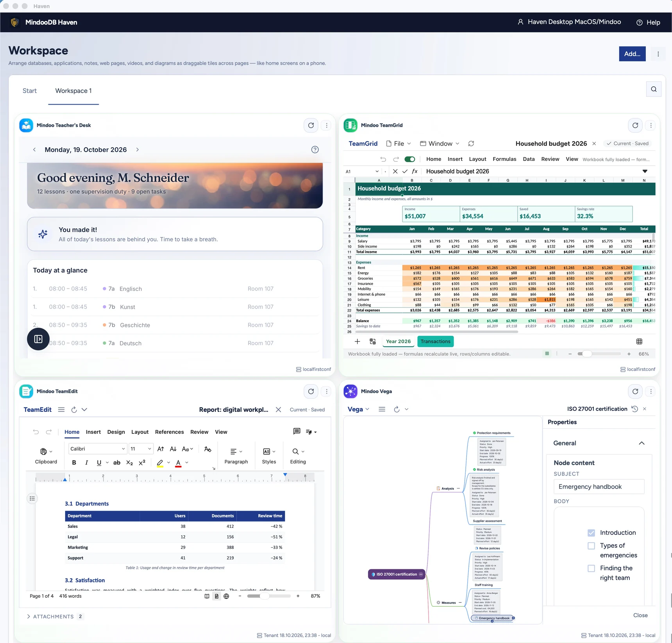This screenshot has width=672, height=643.
Task: Click the Add... button
Action: 632,54
